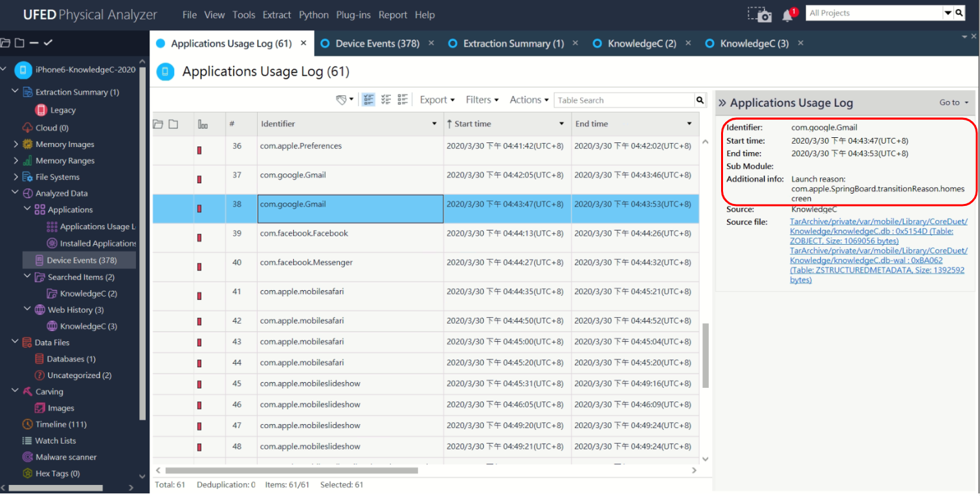This screenshot has height=496, width=980.
Task: Open the Plug-ins menu
Action: [353, 14]
